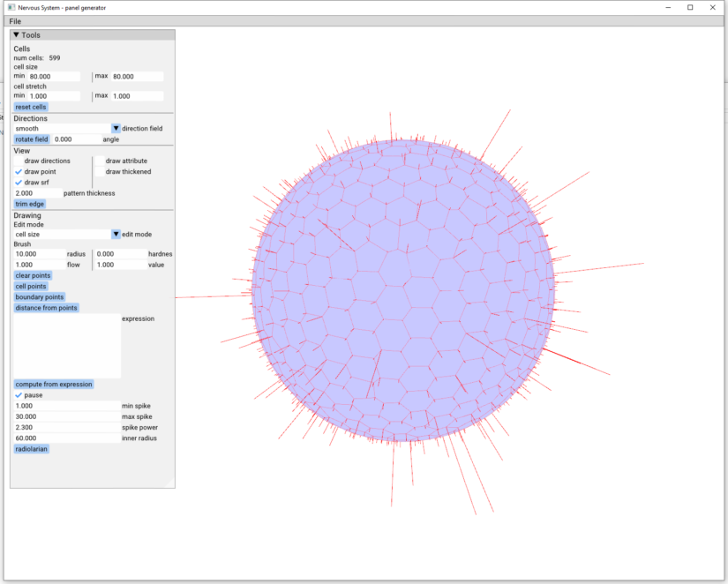728x584 pixels.
Task: Click the radiolarian button
Action: (x=31, y=449)
